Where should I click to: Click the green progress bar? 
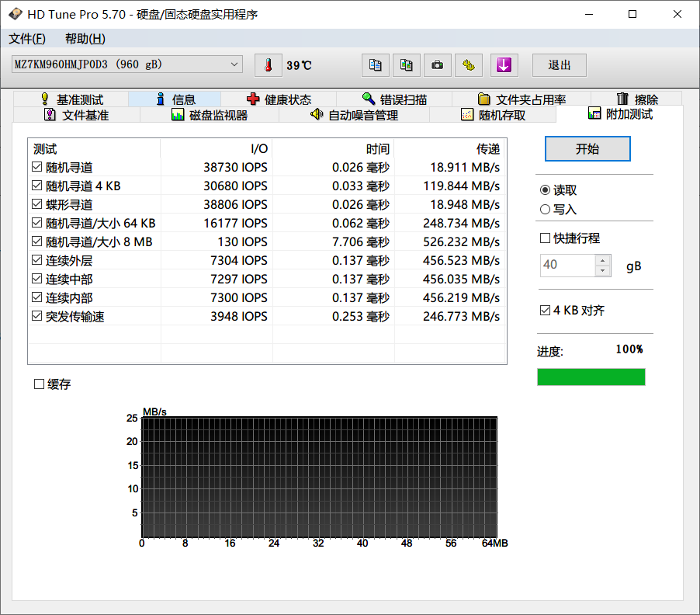coord(591,377)
